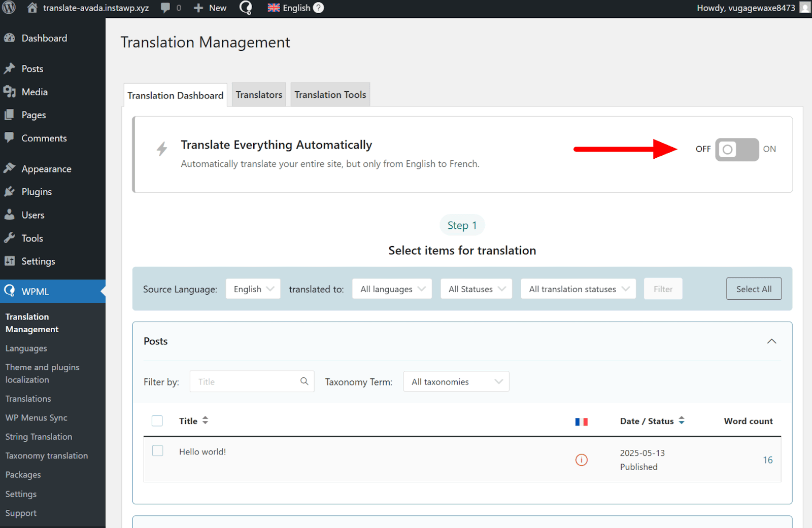The height and width of the screenshot is (528, 812).
Task: Switch to the Translation Tools tab
Action: (x=330, y=95)
